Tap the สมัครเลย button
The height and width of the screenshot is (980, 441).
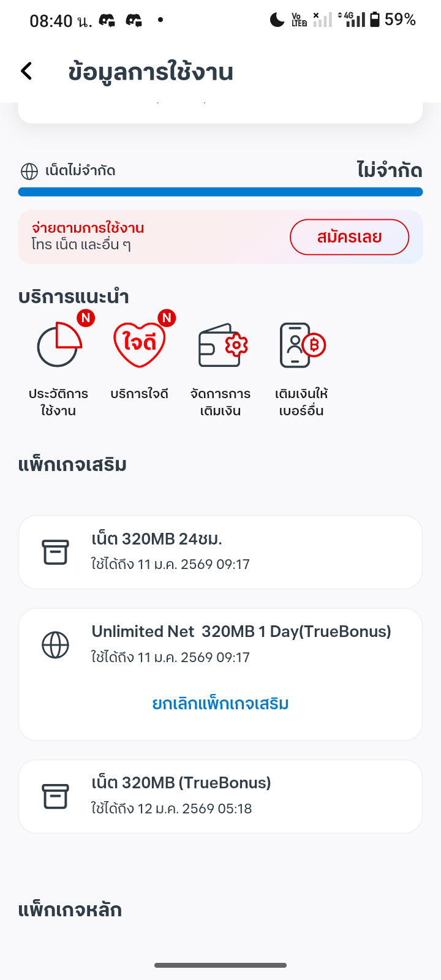(x=349, y=237)
